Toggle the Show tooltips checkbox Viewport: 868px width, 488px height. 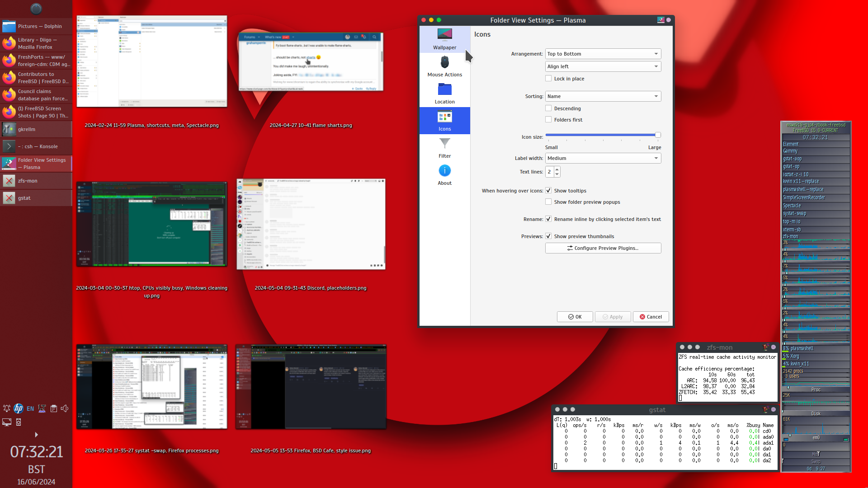[x=548, y=191]
